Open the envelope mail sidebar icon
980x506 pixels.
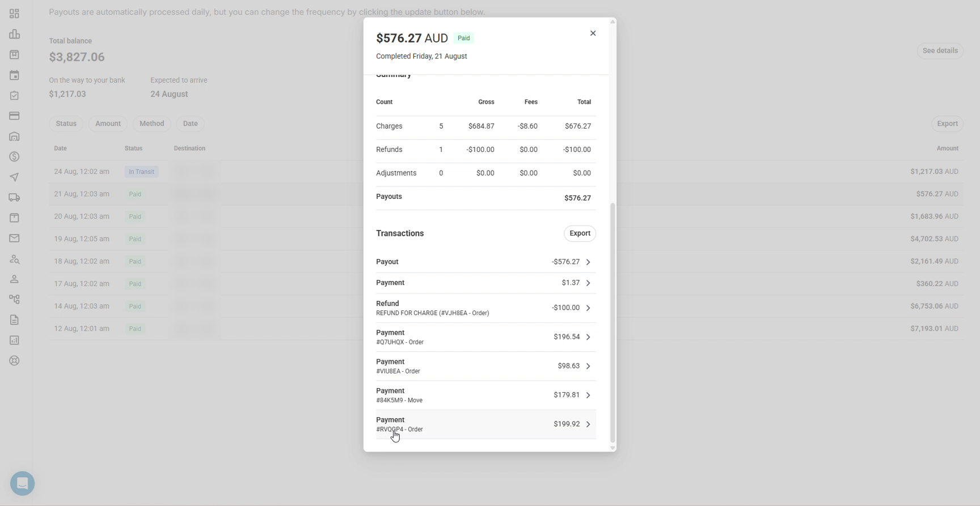pos(14,239)
